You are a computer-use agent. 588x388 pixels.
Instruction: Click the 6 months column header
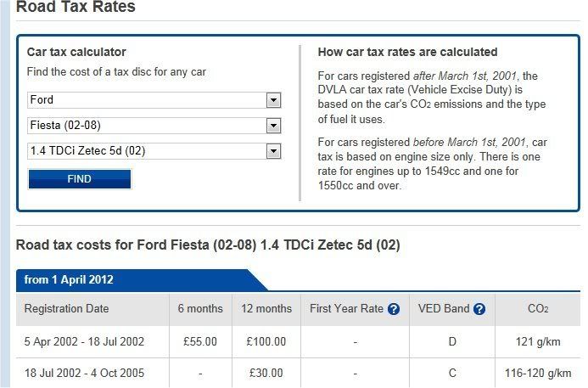click(x=200, y=308)
